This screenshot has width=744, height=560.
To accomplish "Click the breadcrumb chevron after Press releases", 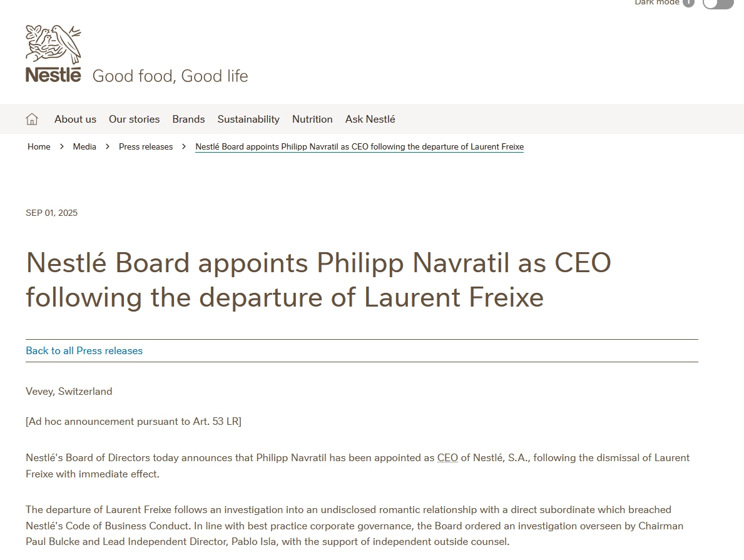I will 184,146.
